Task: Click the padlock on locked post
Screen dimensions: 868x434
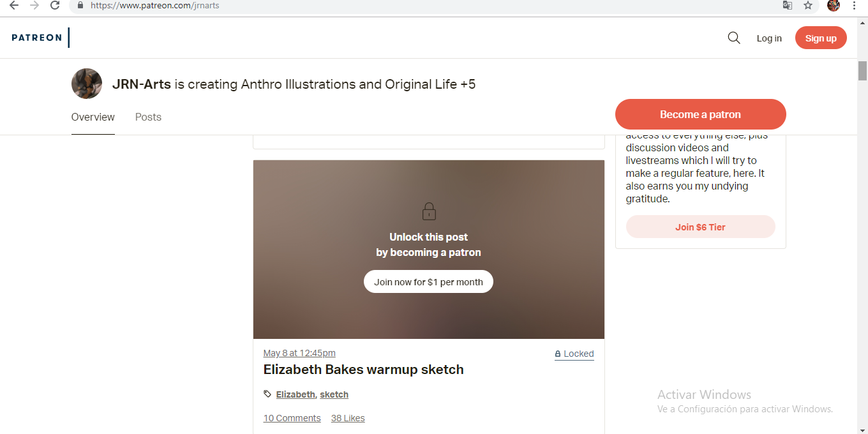Action: click(429, 211)
